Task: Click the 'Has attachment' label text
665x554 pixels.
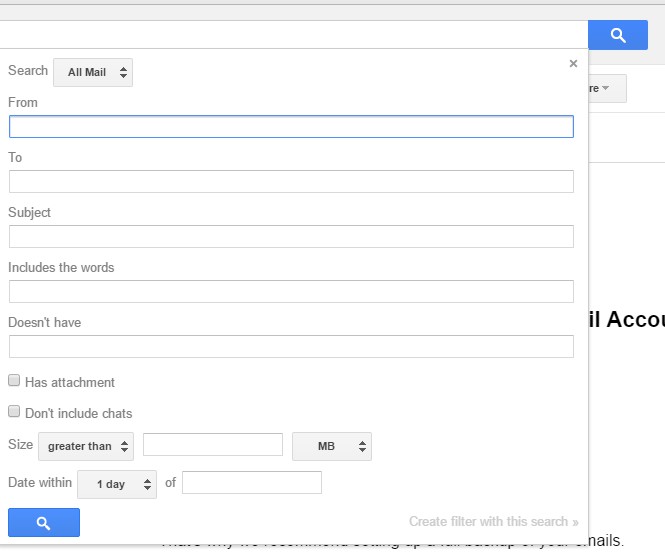Action: [x=70, y=382]
